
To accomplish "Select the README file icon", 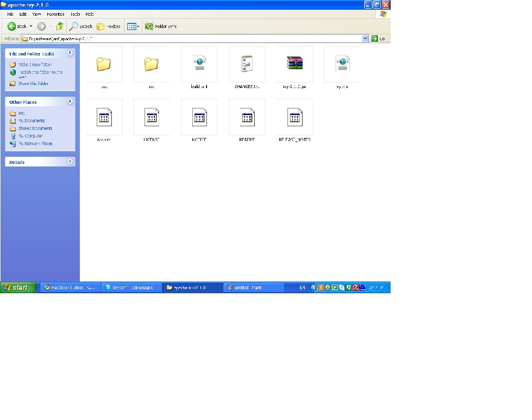I will (247, 117).
